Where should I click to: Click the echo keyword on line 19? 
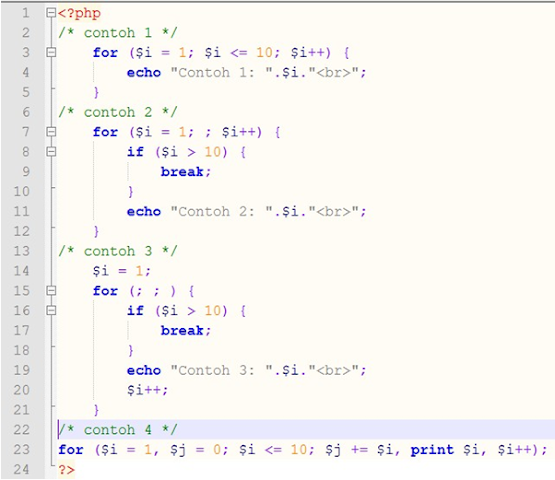tap(144, 370)
